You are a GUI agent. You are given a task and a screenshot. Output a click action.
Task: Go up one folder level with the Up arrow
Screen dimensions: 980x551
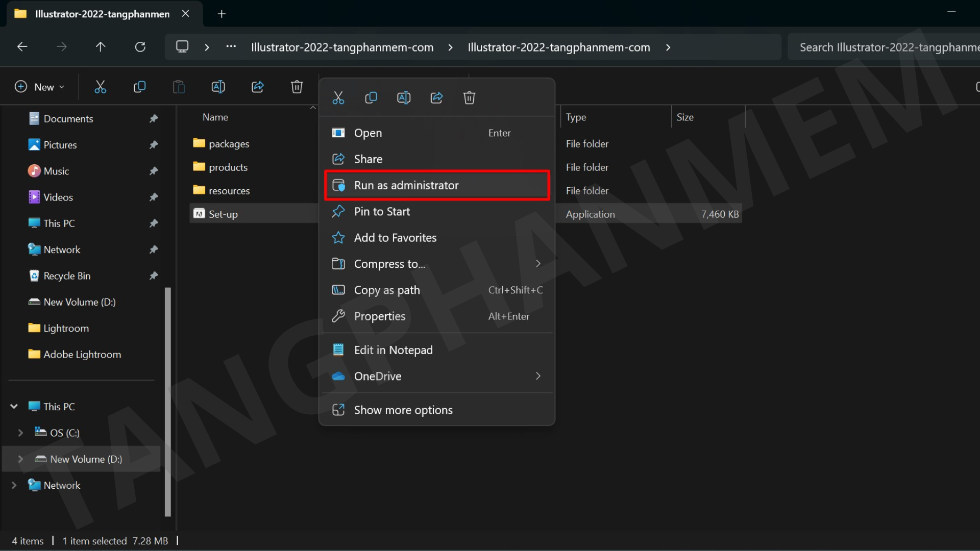(101, 47)
